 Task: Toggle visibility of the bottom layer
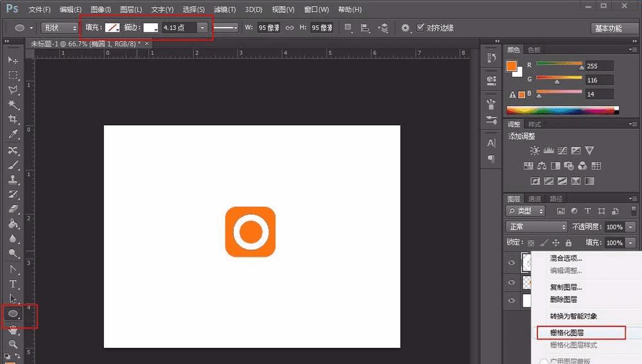[512, 300]
